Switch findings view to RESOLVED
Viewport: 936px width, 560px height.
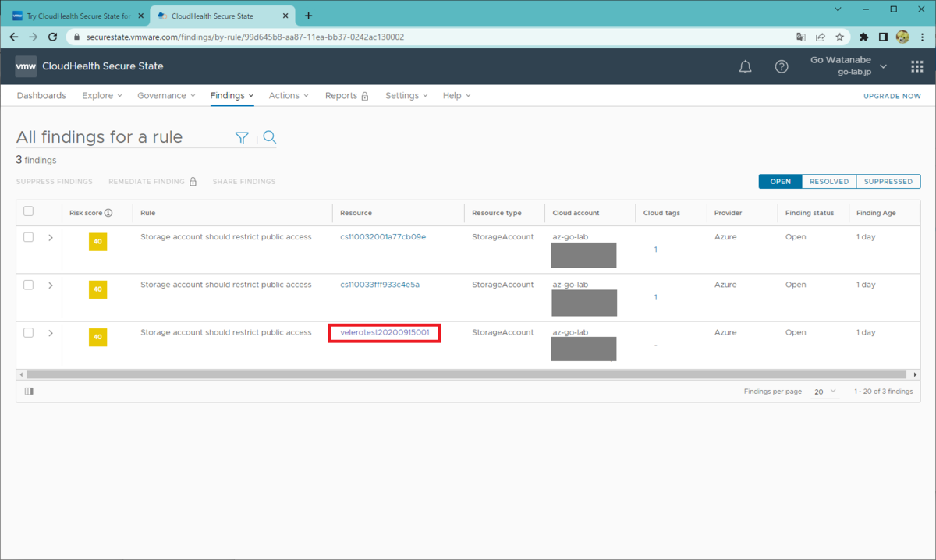(x=828, y=182)
